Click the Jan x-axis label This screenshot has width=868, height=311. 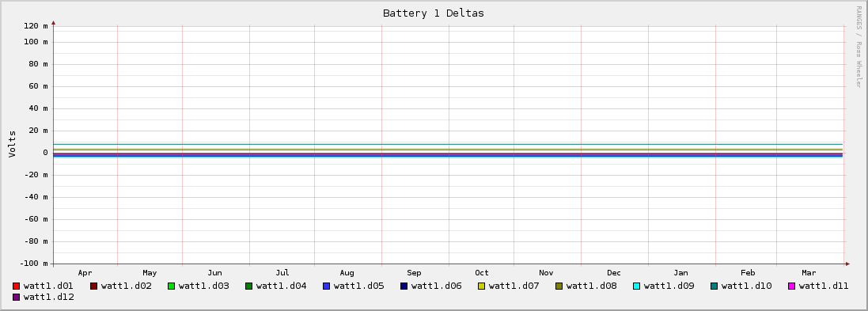click(681, 273)
